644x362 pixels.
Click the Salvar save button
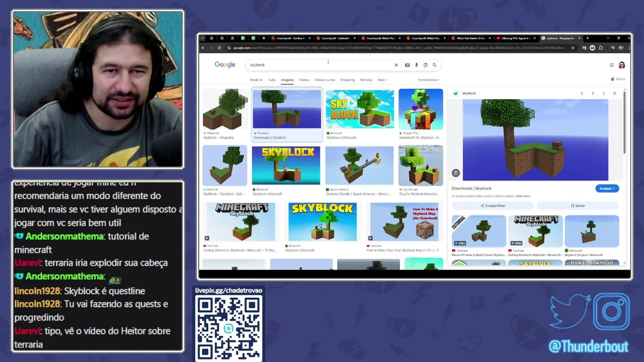pos(578,206)
